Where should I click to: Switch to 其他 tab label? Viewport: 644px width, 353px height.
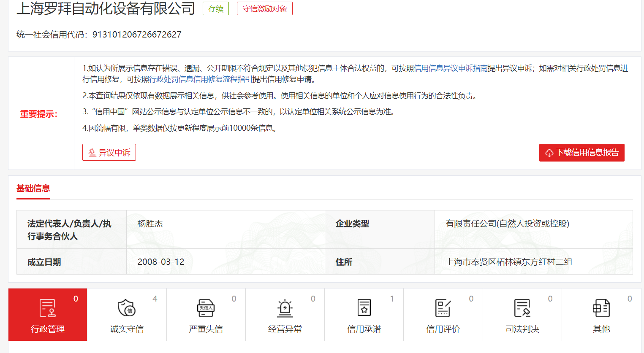(x=601, y=329)
